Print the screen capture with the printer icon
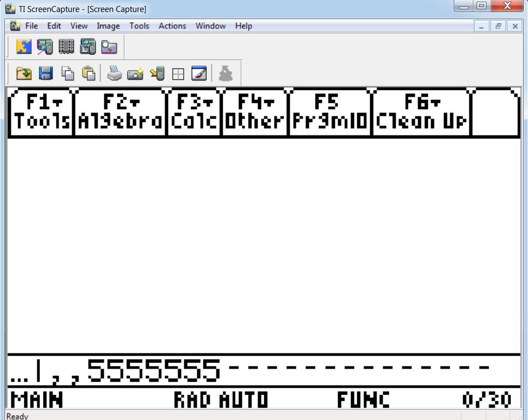The height and width of the screenshot is (420, 528). pyautogui.click(x=114, y=73)
